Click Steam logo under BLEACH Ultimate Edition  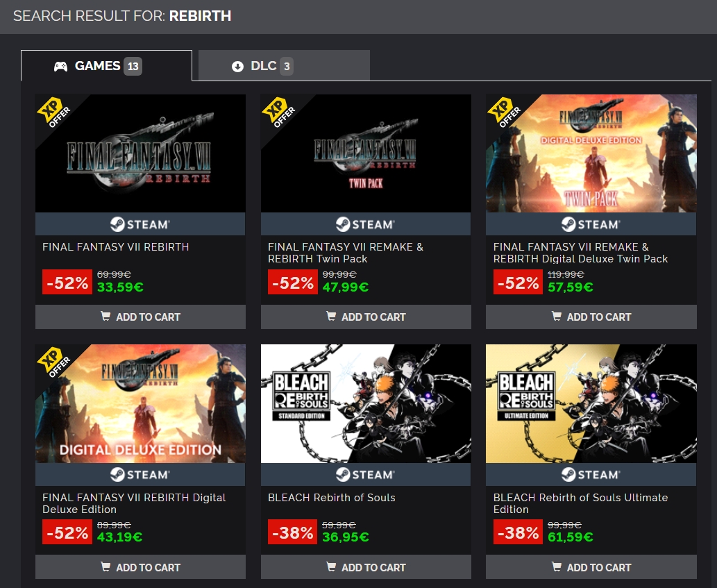coord(591,475)
